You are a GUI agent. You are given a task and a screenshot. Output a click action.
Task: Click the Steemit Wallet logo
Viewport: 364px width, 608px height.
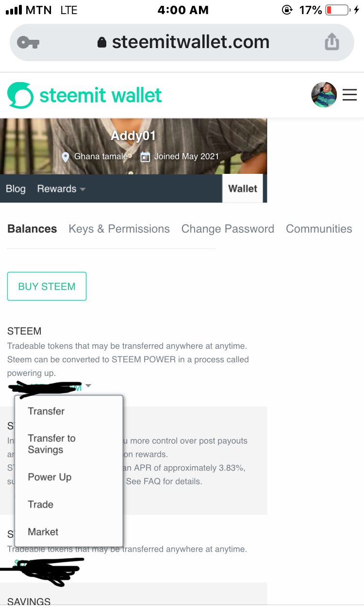(85, 95)
